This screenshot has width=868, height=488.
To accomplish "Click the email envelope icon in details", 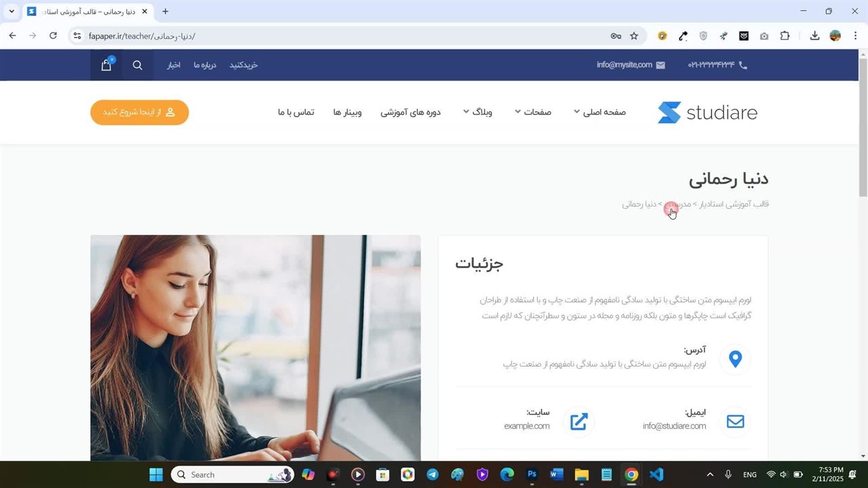I will (x=735, y=422).
